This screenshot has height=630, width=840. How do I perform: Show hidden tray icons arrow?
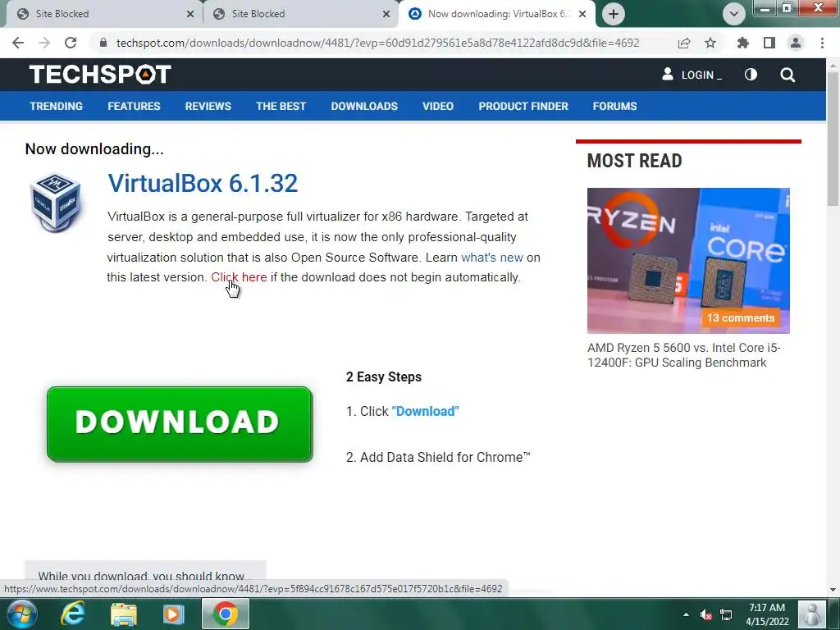click(x=686, y=614)
